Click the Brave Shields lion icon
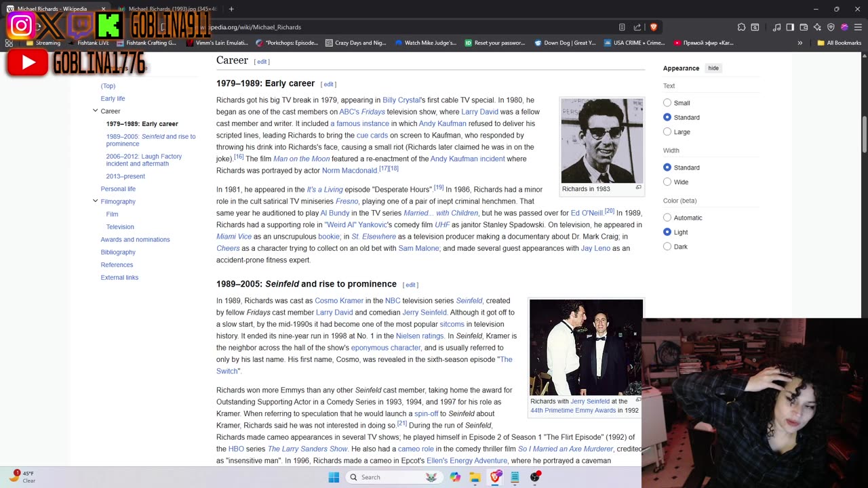Screen dimensions: 868x488 654,27
